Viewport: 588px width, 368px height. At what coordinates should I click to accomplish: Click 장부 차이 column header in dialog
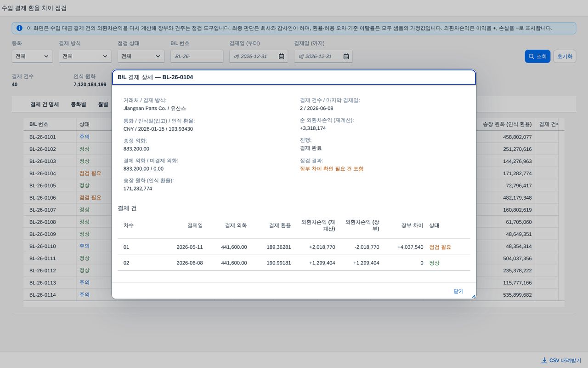pos(412,225)
